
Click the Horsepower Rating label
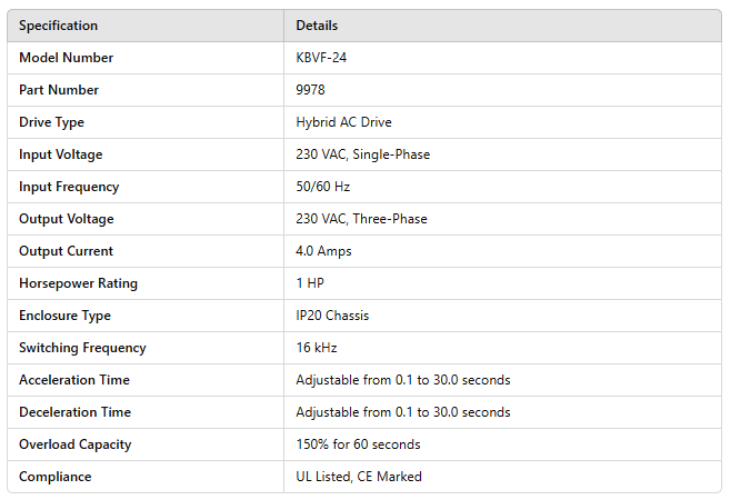click(x=78, y=283)
